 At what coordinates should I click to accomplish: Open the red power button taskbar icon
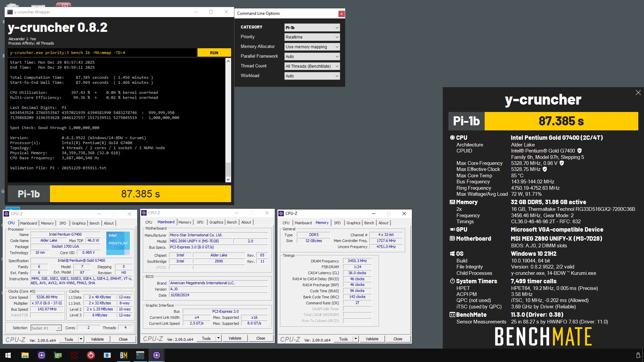[x=91, y=355]
